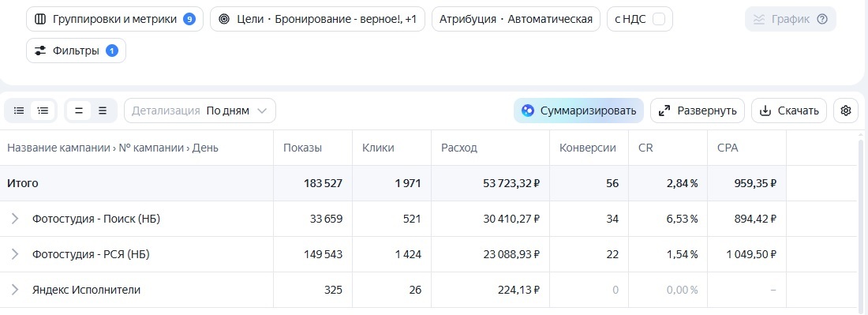Viewport: 868px width, 315px height.
Task: Click Название кампании grouping header
Action: (58, 148)
